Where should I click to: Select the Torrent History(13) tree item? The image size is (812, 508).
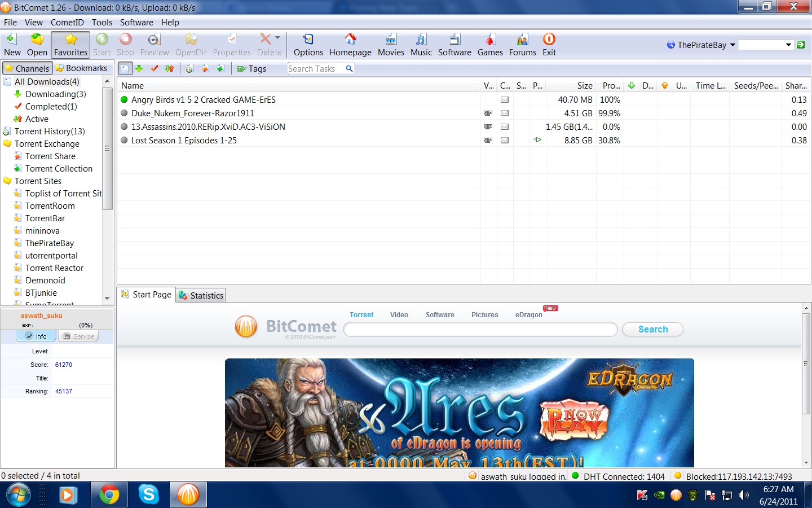click(50, 132)
